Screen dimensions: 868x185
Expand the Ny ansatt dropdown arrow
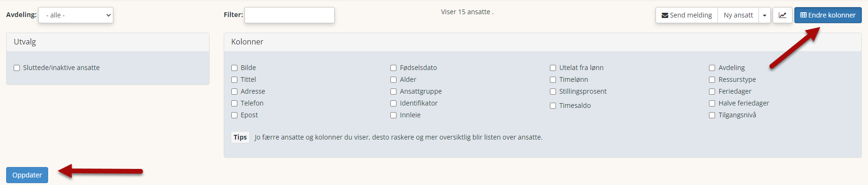pos(765,15)
